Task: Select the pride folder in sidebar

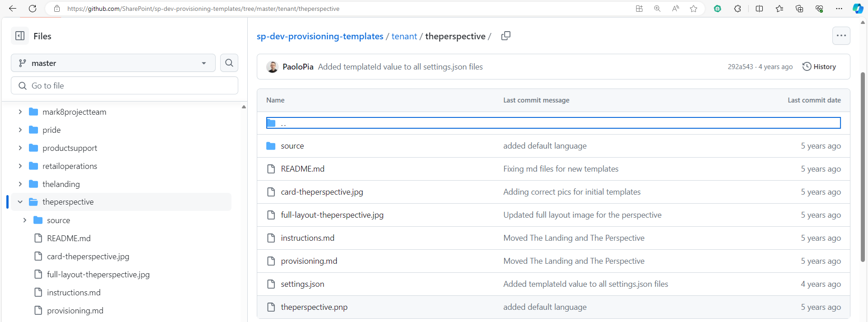Action: coord(52,130)
